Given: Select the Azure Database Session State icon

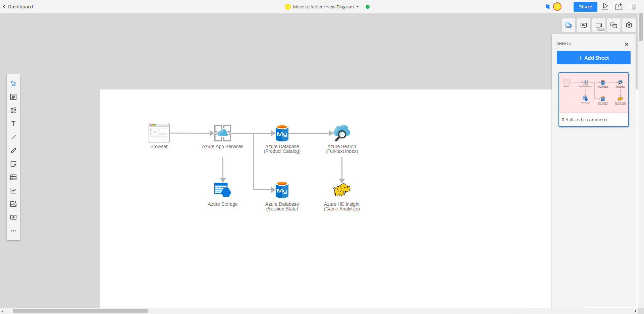Looking at the screenshot, I should pos(282,190).
